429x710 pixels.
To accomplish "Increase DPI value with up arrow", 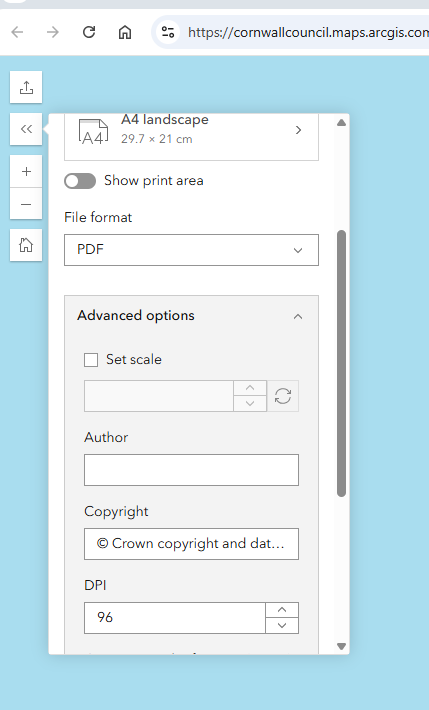I will pos(282,610).
